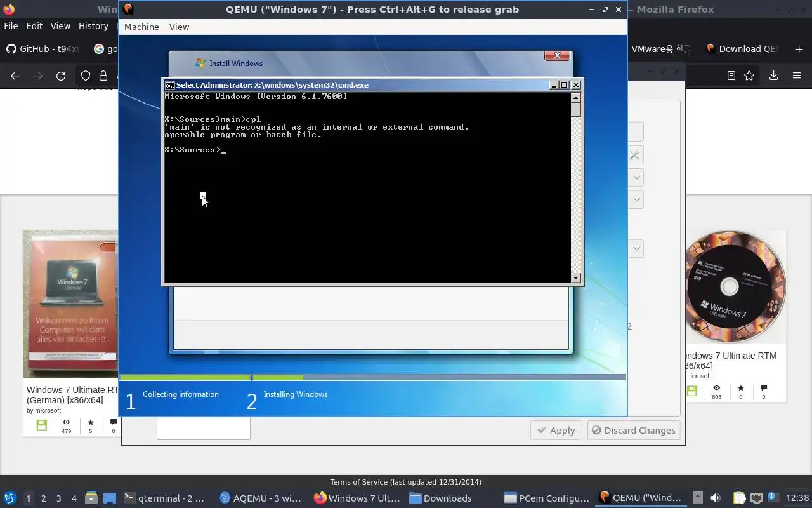Switch to workspace 2

[x=43, y=498]
